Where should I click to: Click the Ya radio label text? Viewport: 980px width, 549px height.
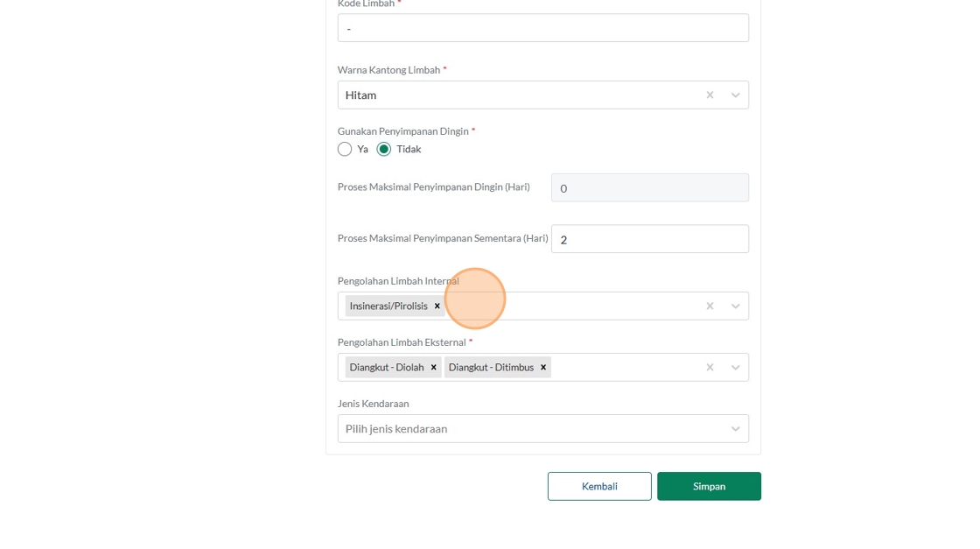362,149
